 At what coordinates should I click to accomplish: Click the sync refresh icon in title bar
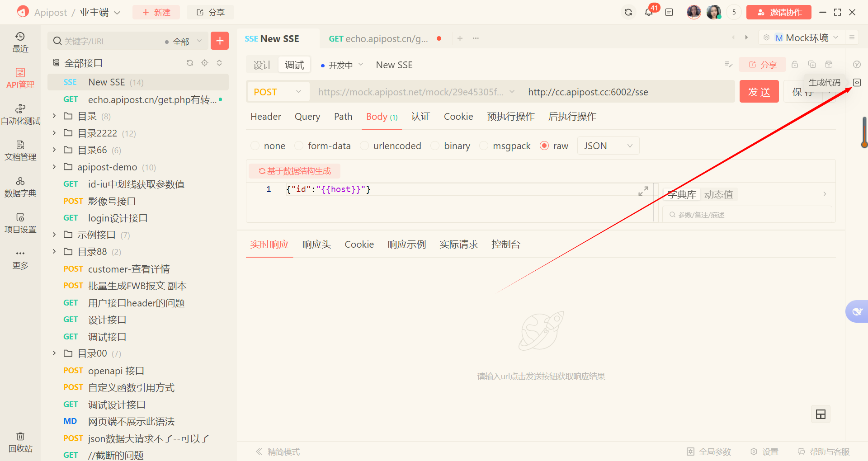click(628, 12)
